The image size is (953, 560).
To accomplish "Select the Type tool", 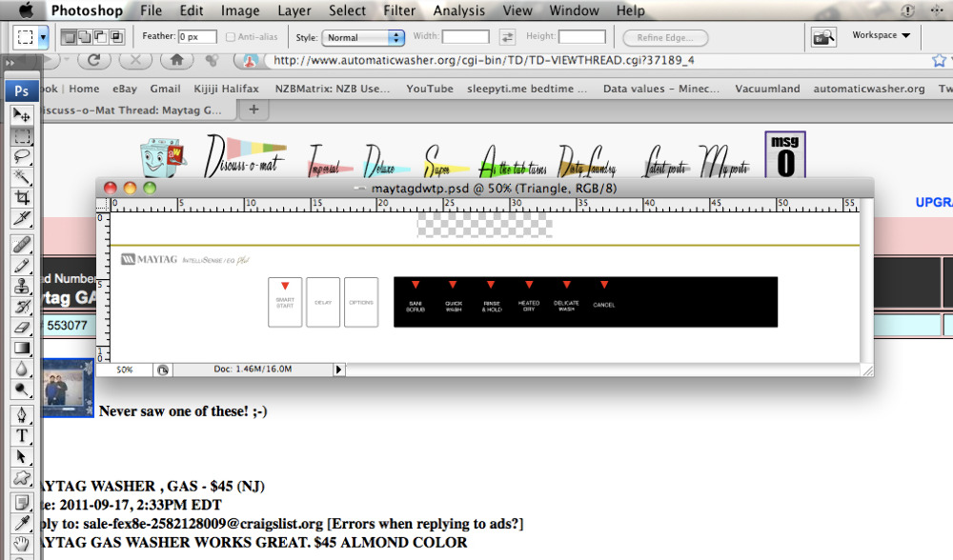I will coord(21,435).
